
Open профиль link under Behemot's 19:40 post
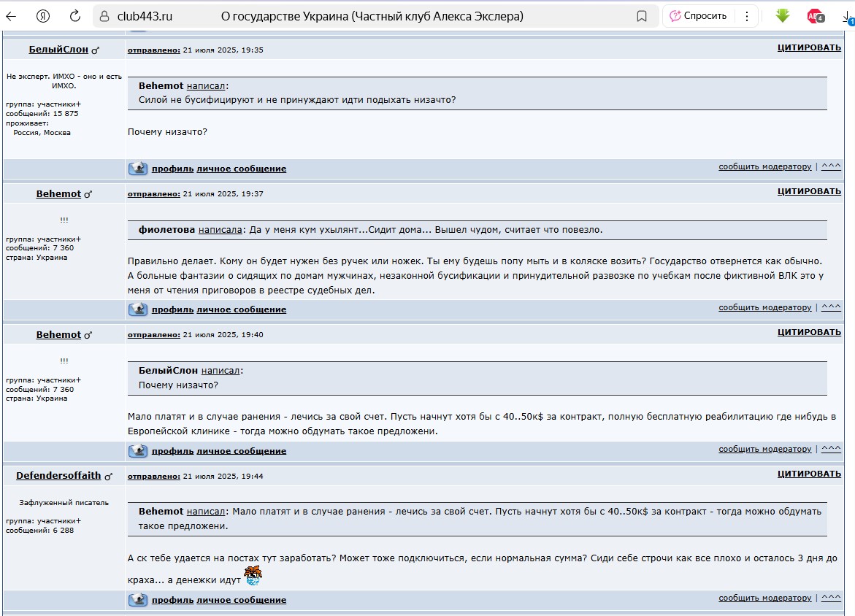[x=172, y=451]
